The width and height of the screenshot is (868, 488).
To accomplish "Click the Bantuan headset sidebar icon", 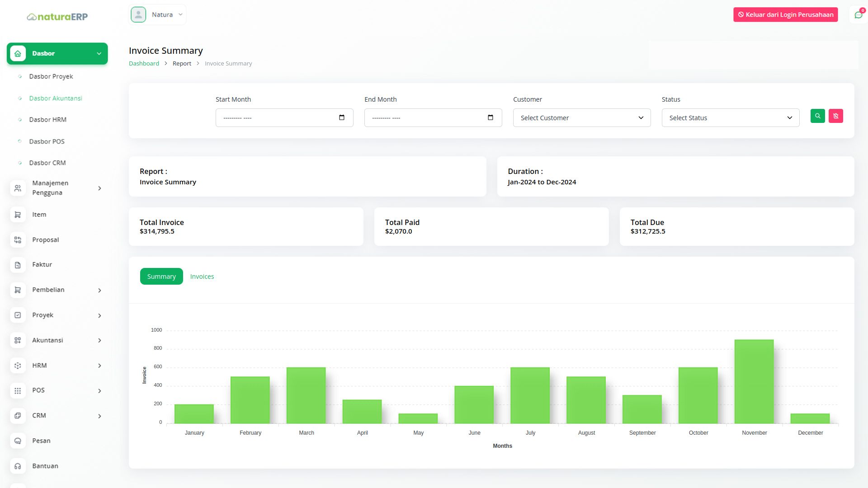I will tap(18, 466).
